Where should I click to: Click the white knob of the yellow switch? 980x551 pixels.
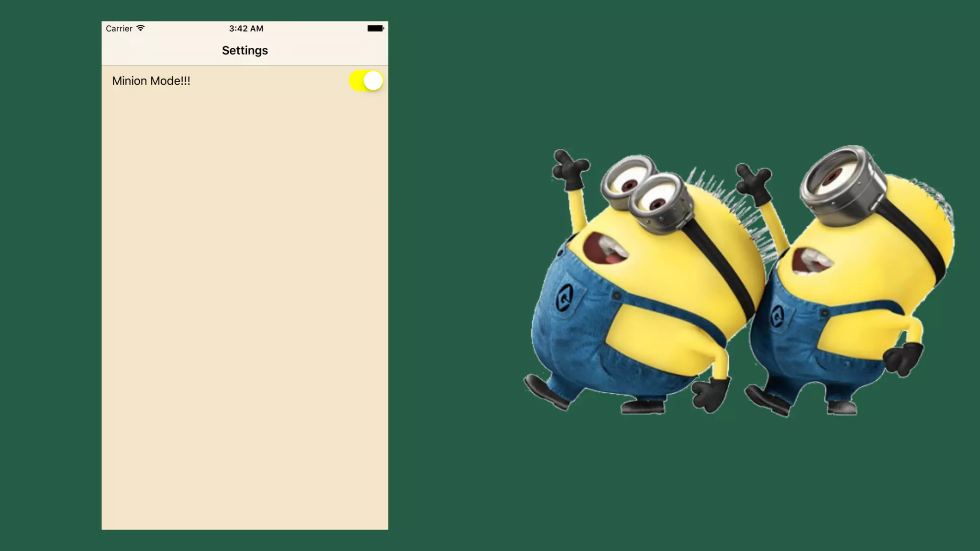(x=373, y=81)
